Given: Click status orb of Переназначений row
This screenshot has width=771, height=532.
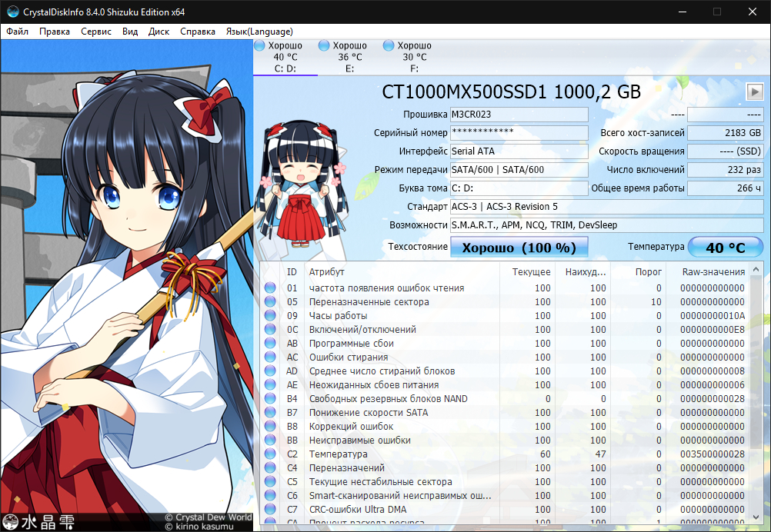Looking at the screenshot, I should [x=270, y=467].
